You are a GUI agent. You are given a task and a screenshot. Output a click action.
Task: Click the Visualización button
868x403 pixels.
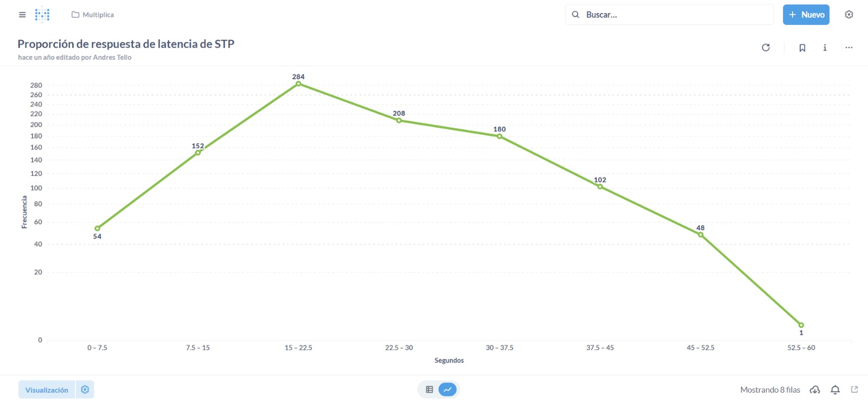click(47, 389)
